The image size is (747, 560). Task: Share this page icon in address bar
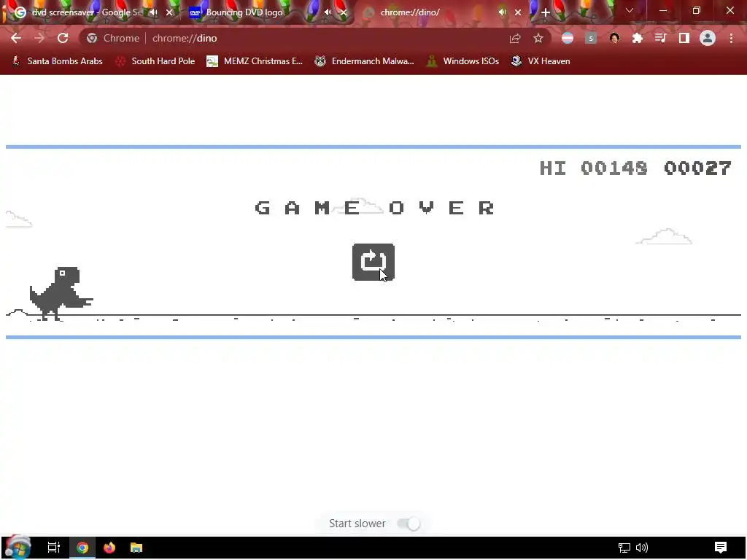(x=514, y=38)
